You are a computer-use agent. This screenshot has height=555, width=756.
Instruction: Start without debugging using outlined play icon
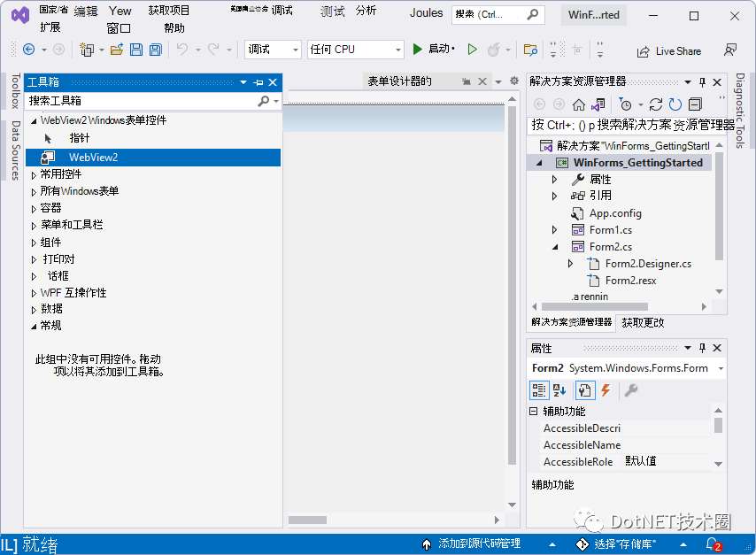tap(473, 50)
